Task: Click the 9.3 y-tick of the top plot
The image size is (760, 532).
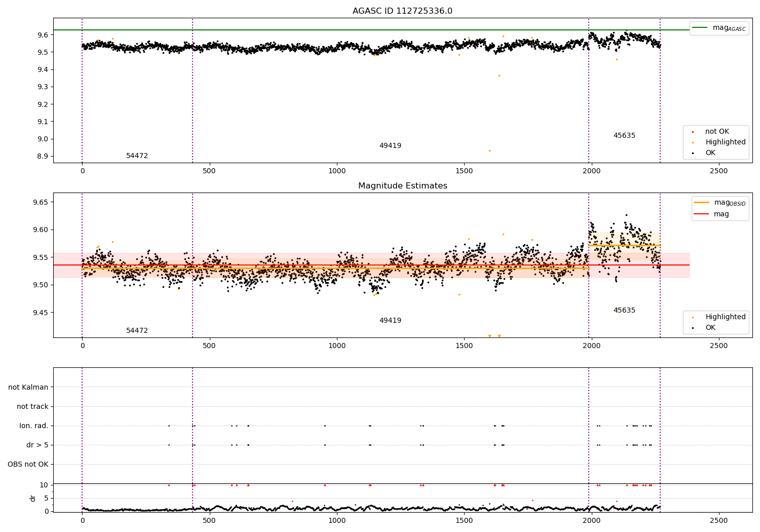Action: [43, 87]
